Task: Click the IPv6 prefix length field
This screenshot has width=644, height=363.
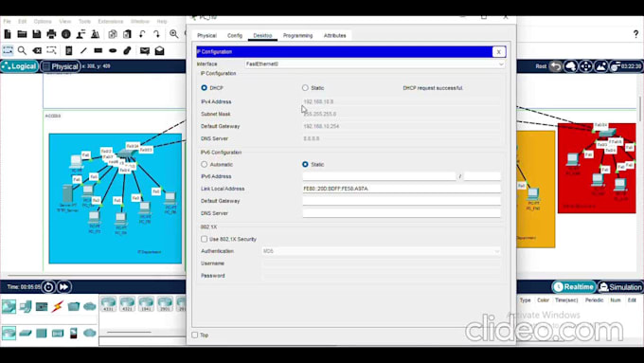Action: tap(482, 176)
